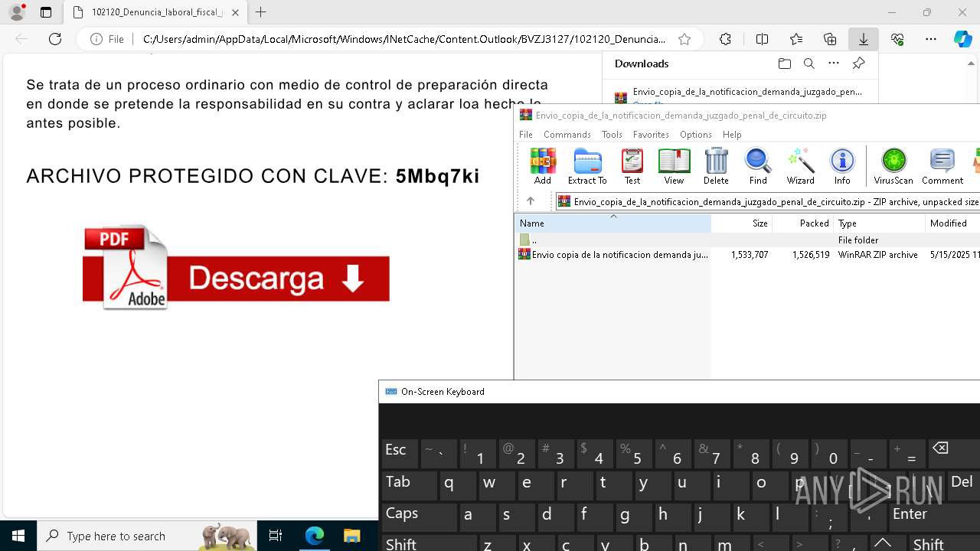Image resolution: width=980 pixels, height=551 pixels.
Task: Click the taskbar search box
Action: point(148,536)
